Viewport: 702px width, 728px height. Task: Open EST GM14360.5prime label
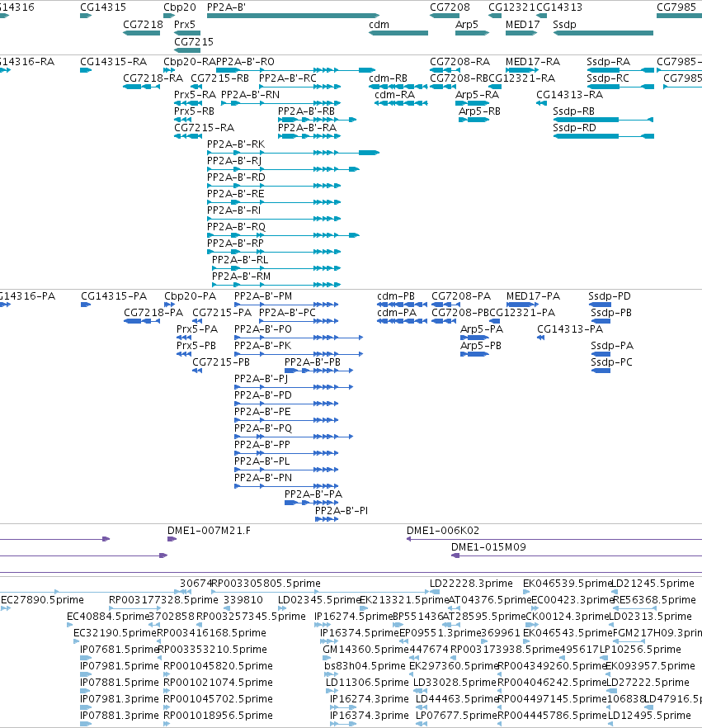[x=365, y=650]
